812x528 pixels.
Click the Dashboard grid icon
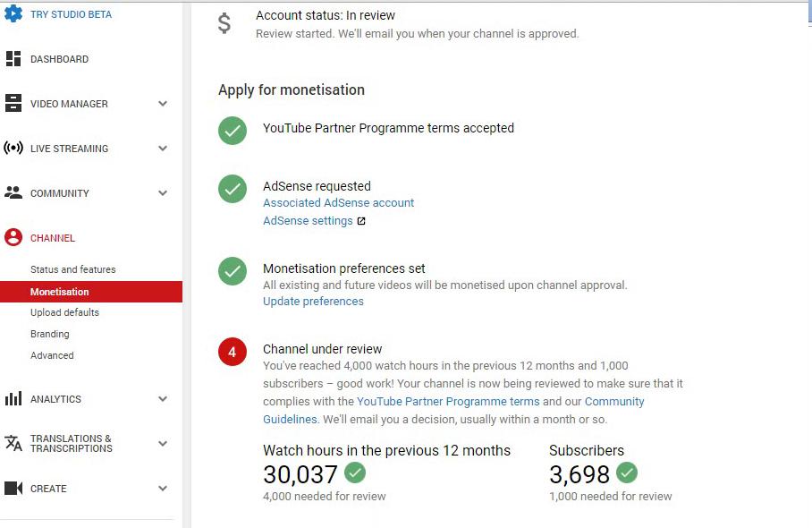pos(13,59)
